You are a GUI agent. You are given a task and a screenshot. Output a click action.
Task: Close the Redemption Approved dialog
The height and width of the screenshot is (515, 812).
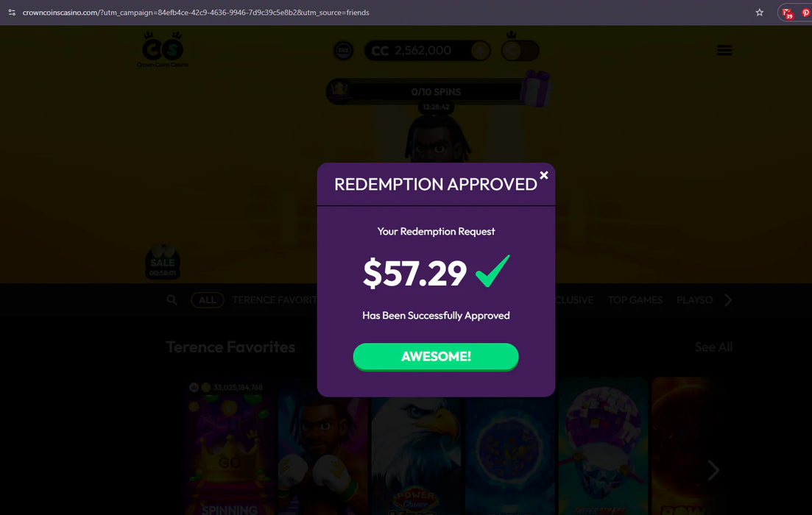[x=544, y=175]
